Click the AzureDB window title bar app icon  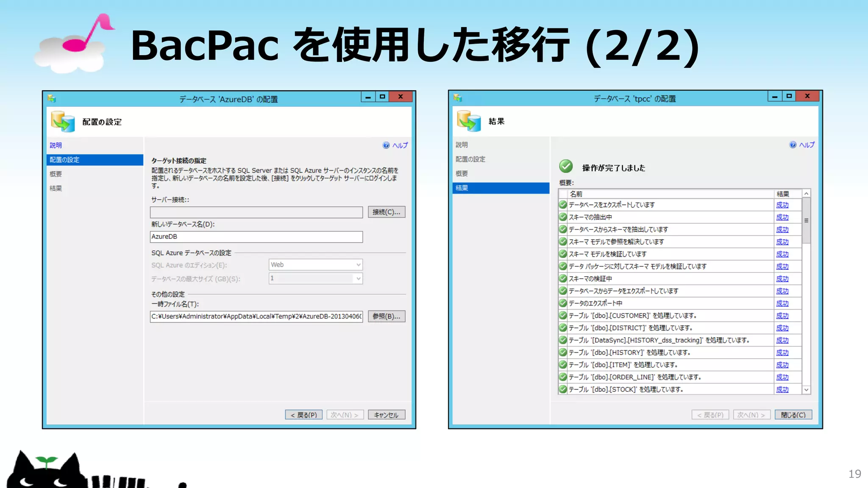point(52,99)
